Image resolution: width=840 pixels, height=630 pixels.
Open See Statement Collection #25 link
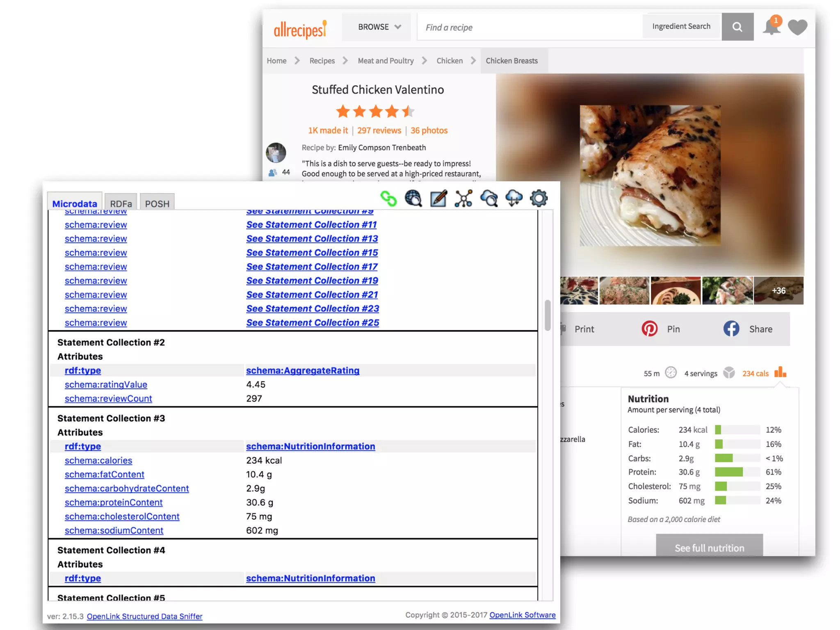(312, 323)
